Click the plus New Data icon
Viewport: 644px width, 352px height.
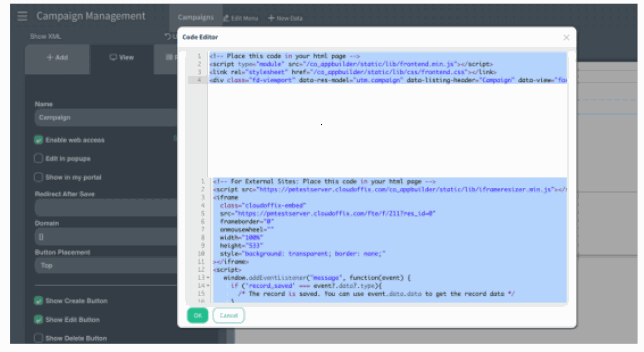click(271, 18)
